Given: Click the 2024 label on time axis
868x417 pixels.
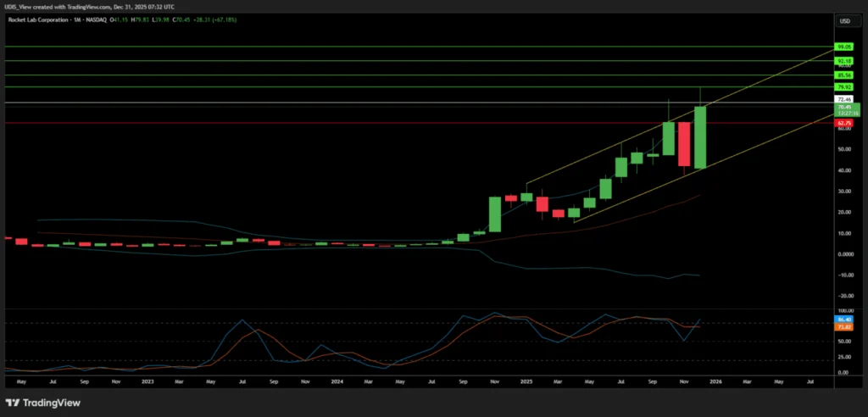Looking at the screenshot, I should click(337, 381).
